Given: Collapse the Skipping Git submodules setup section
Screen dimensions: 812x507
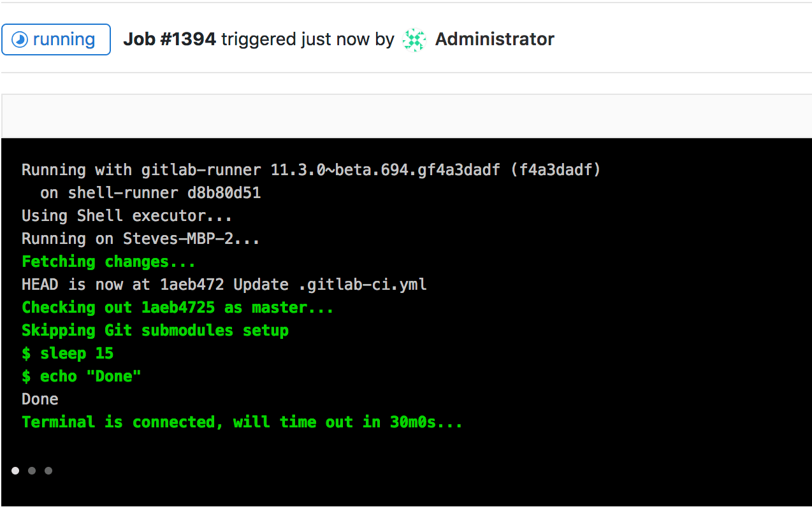Looking at the screenshot, I should coord(155,330).
